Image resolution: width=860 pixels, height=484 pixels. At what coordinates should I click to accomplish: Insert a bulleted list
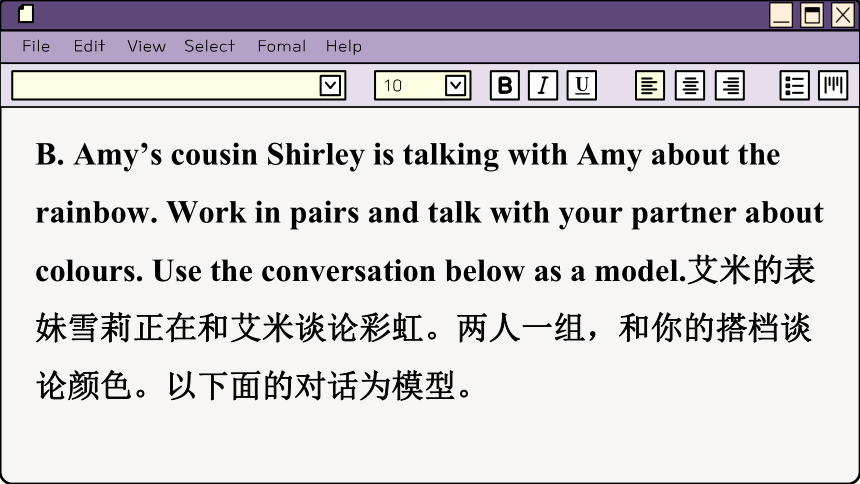tap(795, 86)
